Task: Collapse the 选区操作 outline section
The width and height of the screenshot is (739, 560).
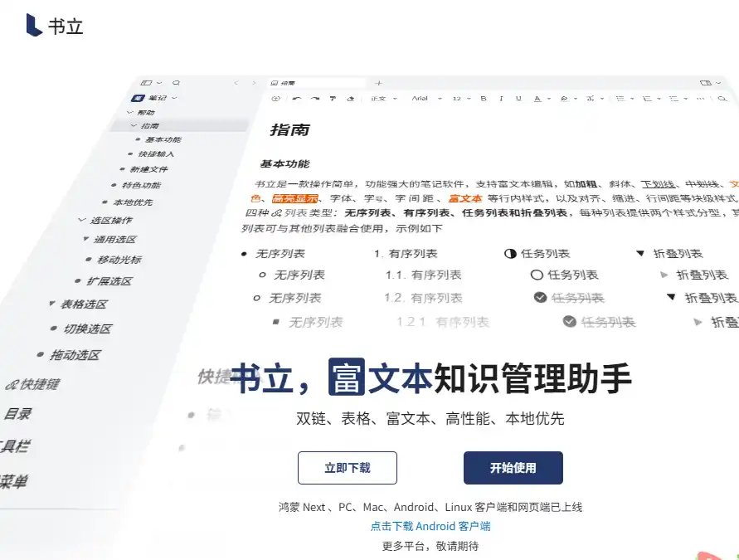Action: coord(82,220)
